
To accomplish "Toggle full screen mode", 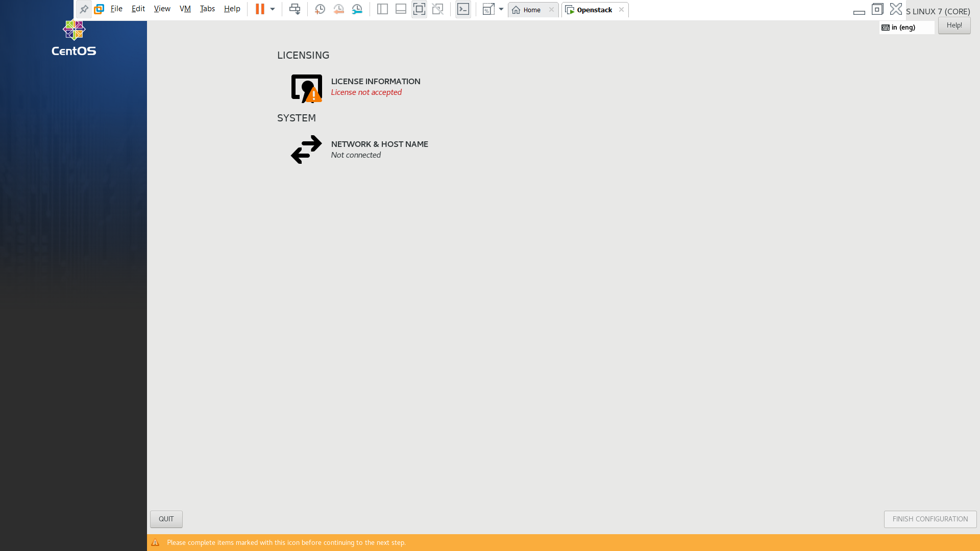I will 419,9.
